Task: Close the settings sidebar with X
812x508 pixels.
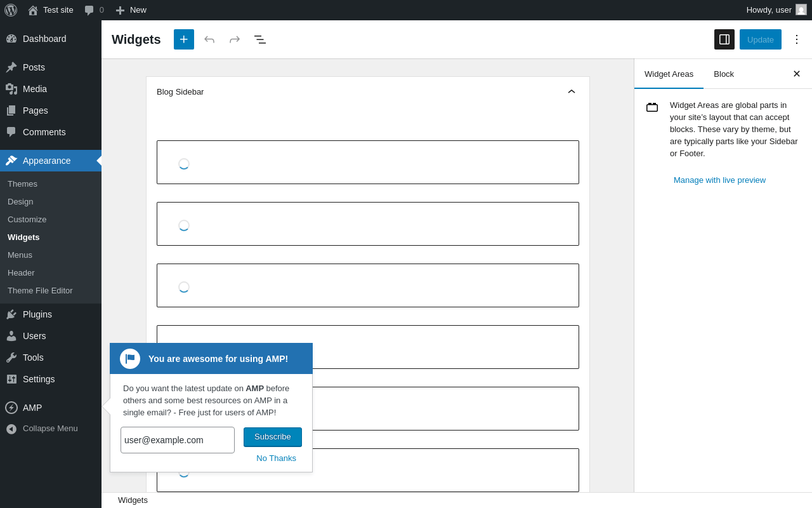Action: coord(797,74)
